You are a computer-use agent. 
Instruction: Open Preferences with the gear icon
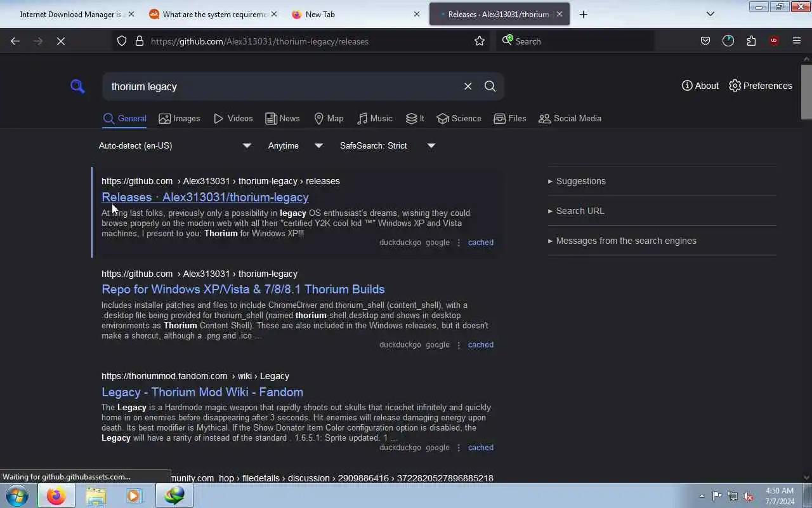(761, 86)
